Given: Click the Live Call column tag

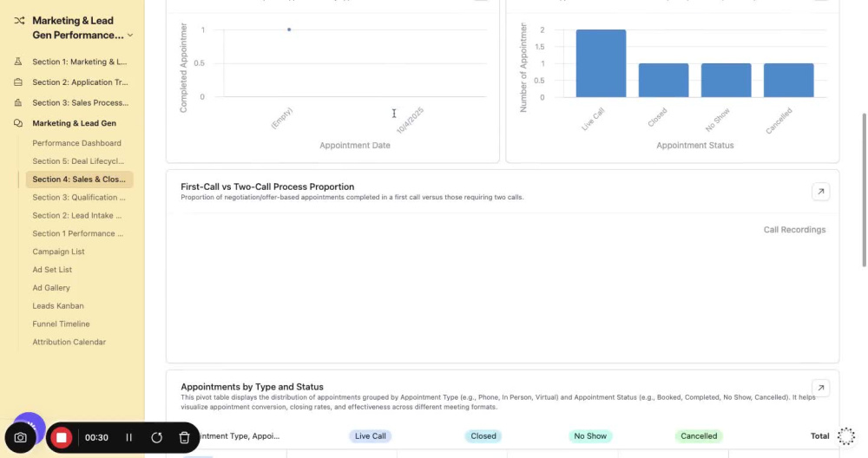Looking at the screenshot, I should tap(371, 435).
